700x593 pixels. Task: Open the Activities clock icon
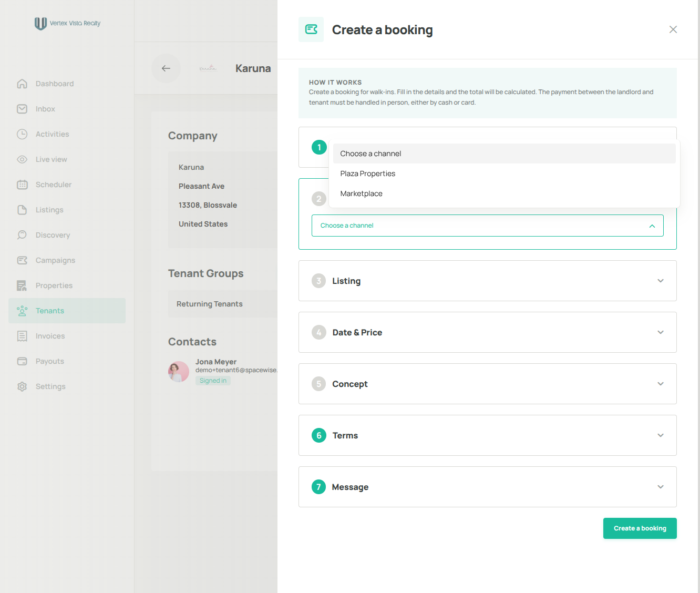(22, 134)
